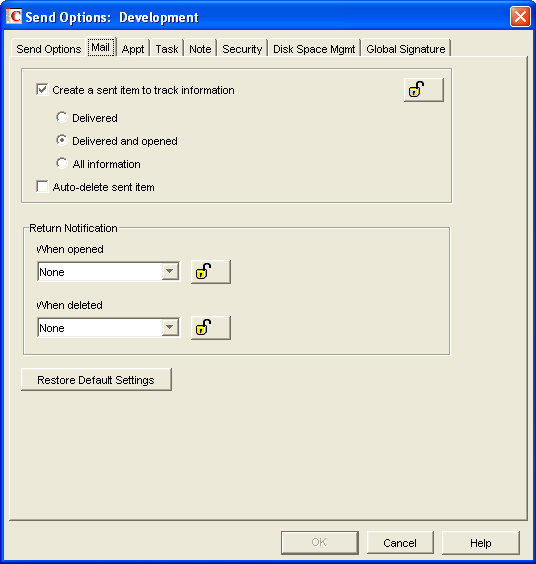Screen dimensions: 536x564
Task: Switch to the Task tab
Action: tap(167, 49)
